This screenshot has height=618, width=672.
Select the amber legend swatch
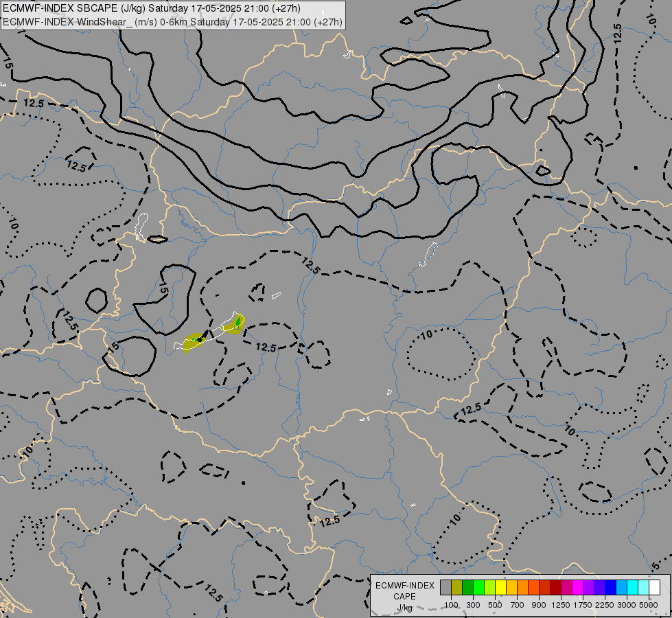coord(511,588)
